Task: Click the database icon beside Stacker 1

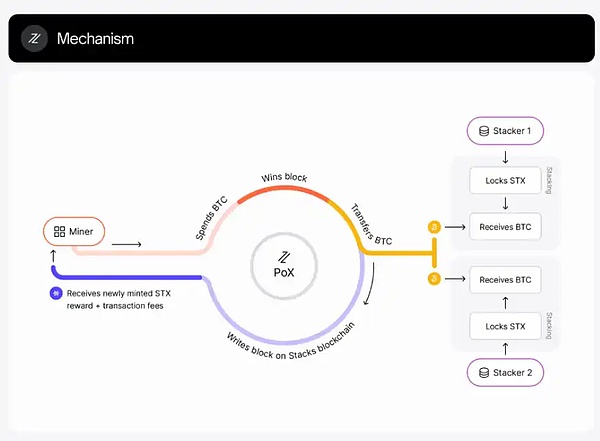Action: point(484,131)
